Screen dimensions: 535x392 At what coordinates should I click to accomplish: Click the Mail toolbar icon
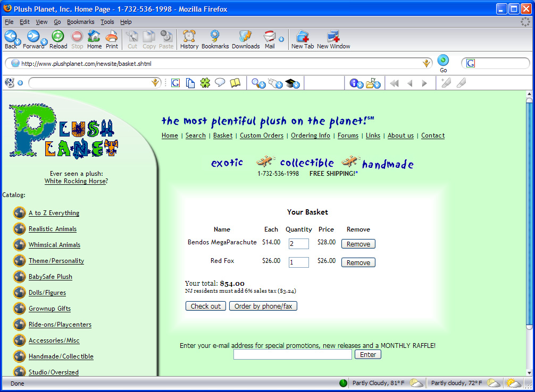tap(269, 37)
